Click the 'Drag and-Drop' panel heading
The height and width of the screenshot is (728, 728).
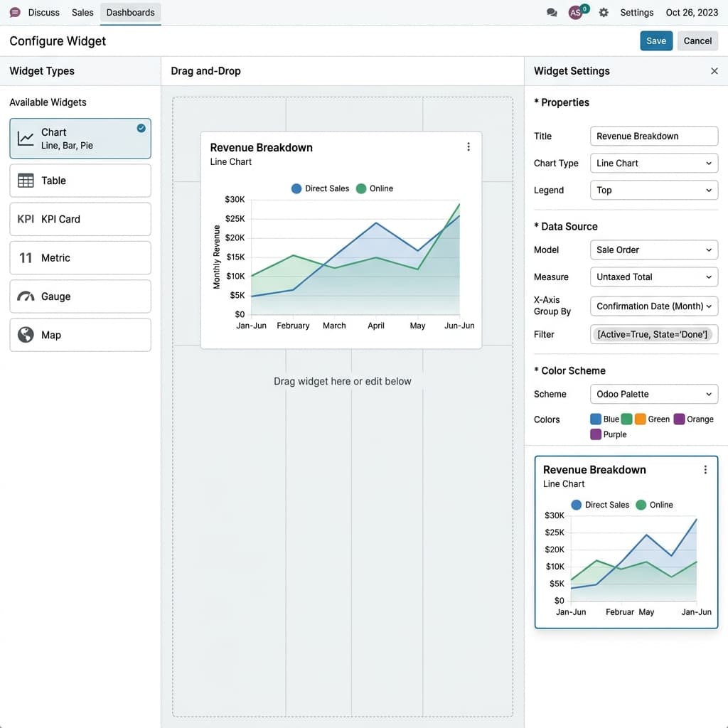pos(205,71)
